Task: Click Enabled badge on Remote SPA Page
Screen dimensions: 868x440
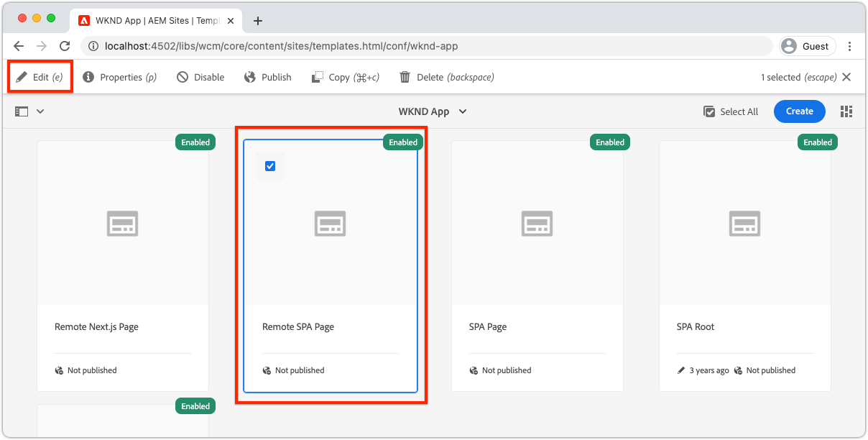Action: (x=403, y=142)
